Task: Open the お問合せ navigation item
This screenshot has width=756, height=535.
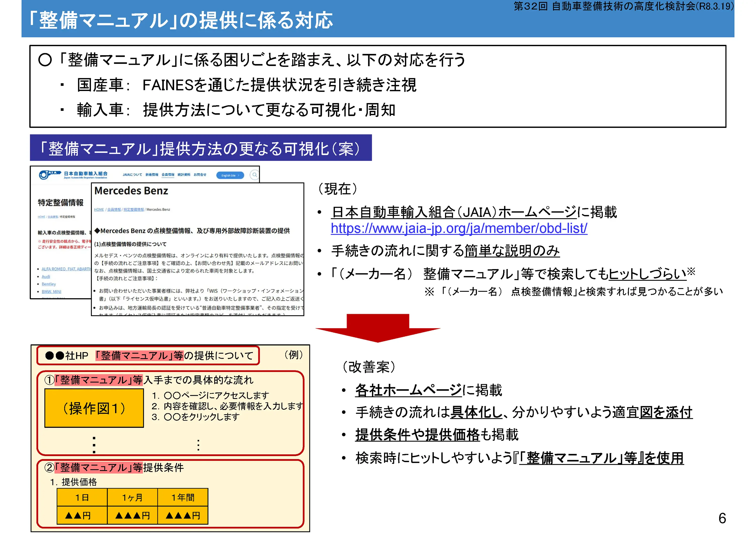Action: click(x=200, y=175)
